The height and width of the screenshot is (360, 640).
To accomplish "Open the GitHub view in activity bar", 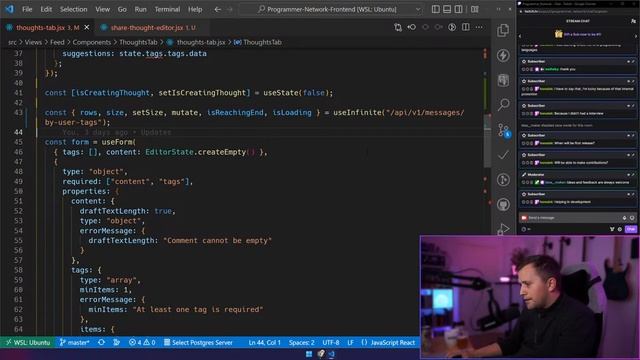I will click(x=503, y=204).
